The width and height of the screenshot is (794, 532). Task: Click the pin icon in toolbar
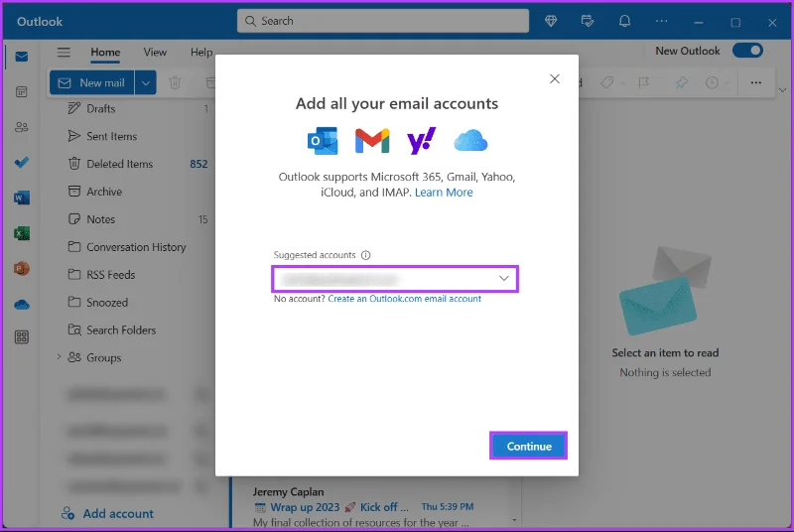pos(681,82)
